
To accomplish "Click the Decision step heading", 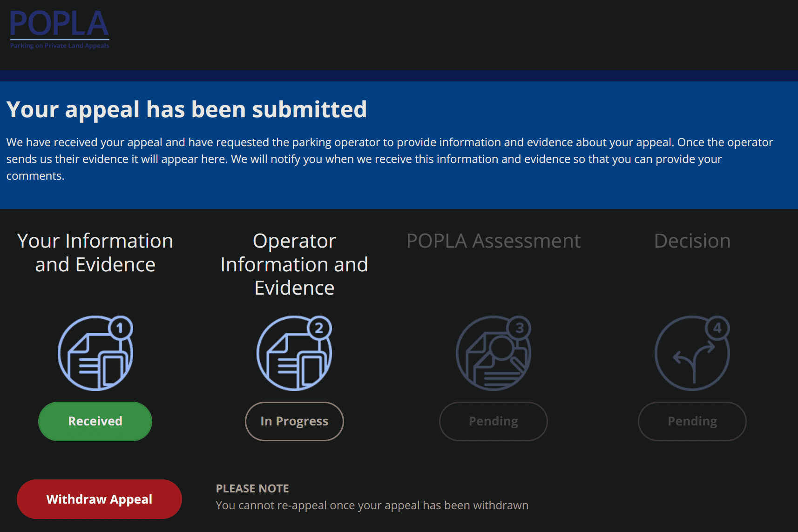I will click(692, 241).
